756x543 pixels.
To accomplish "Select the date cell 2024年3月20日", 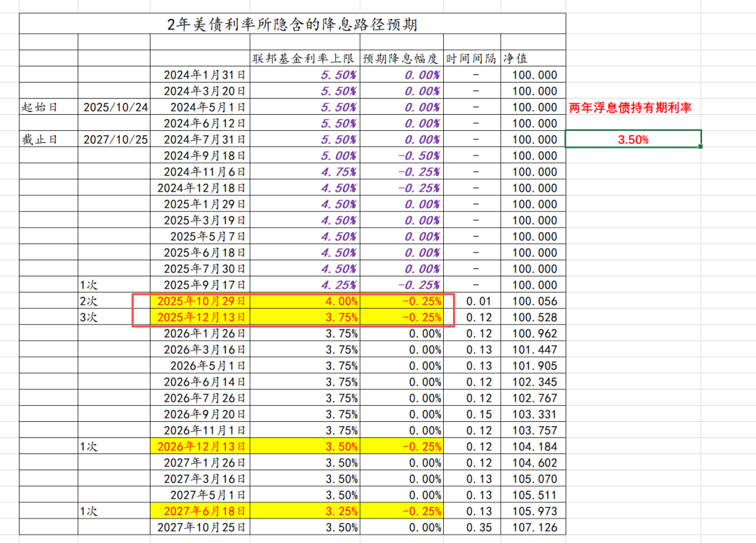I will click(x=199, y=90).
